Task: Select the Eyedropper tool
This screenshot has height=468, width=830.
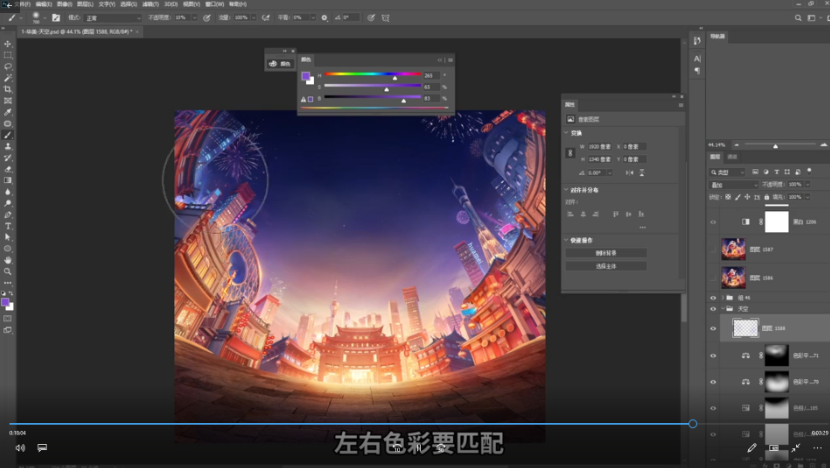Action: tap(7, 112)
